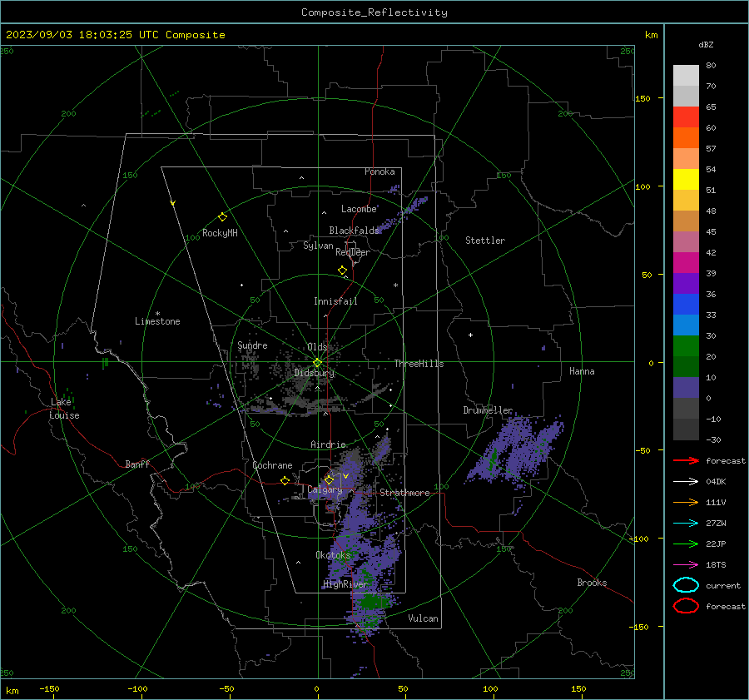Click the dBZ legend heading
This screenshot has height=700, width=749.
(706, 45)
